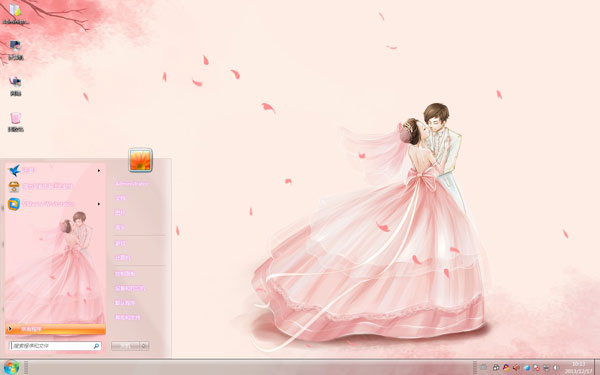
Task: Open the Administrator folder on the desktop
Action: click(x=15, y=14)
